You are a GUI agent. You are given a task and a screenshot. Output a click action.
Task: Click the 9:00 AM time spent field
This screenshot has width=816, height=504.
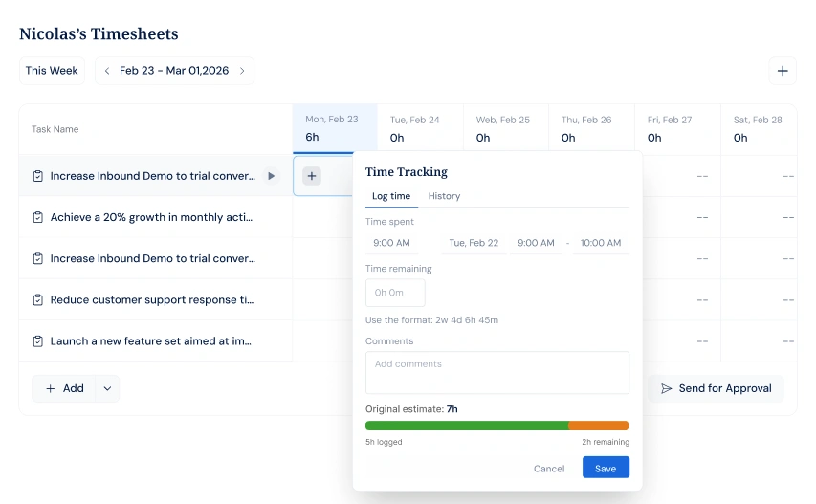tap(392, 243)
